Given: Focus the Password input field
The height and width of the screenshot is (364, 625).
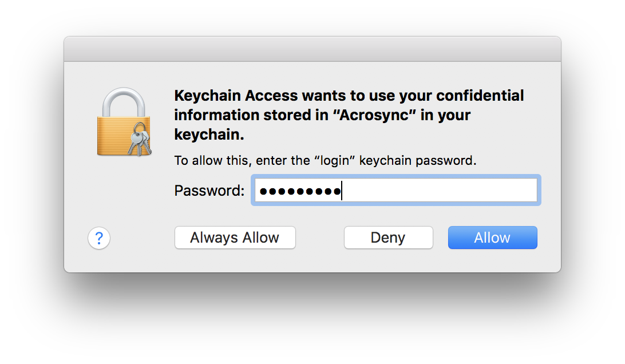Looking at the screenshot, I should 395,191.
